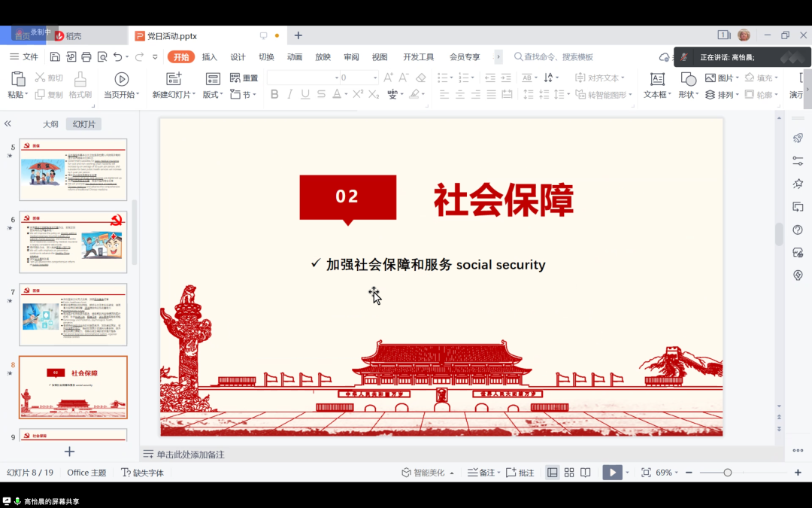Screen dimensions: 812x508
Task: Expand the 版式 layout dropdown
Action: [213, 95]
